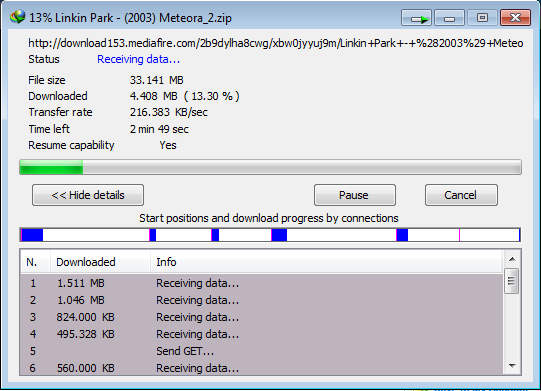This screenshot has width=541, height=391.
Task: Select connection row 4 with 495.328 KB
Action: (262, 334)
